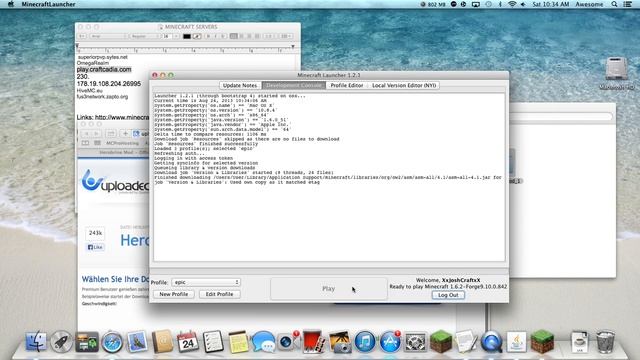Open the font size combo box in TextEdit

[x=171, y=36]
